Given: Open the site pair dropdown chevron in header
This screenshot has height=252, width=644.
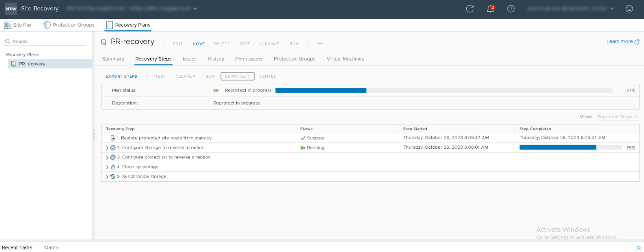Looking at the screenshot, I should pyautogui.click(x=195, y=9).
